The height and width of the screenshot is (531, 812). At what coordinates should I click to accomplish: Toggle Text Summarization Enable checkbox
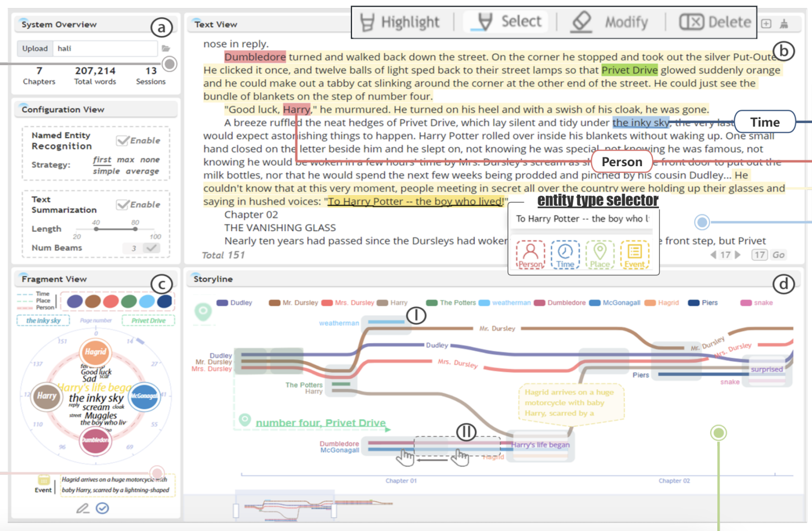pyautogui.click(x=123, y=205)
